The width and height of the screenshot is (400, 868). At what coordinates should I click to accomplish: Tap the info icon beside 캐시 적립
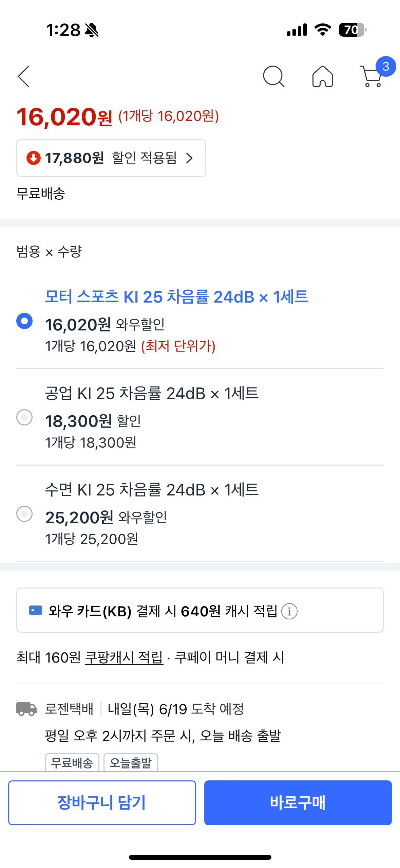pyautogui.click(x=289, y=611)
